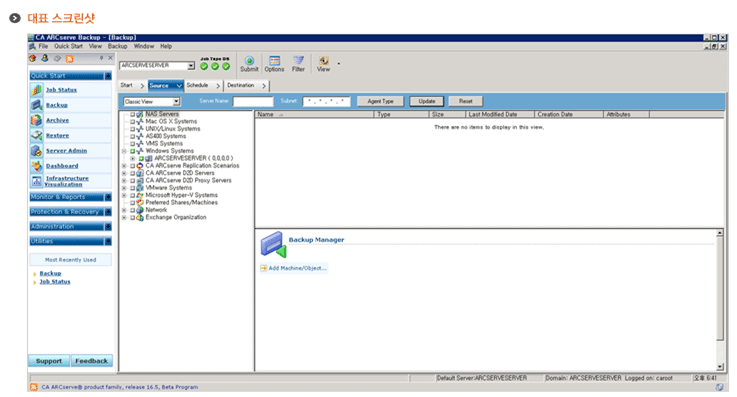Click the user profile icon in navigation bar header
The height and width of the screenshot is (397, 737).
click(45, 58)
